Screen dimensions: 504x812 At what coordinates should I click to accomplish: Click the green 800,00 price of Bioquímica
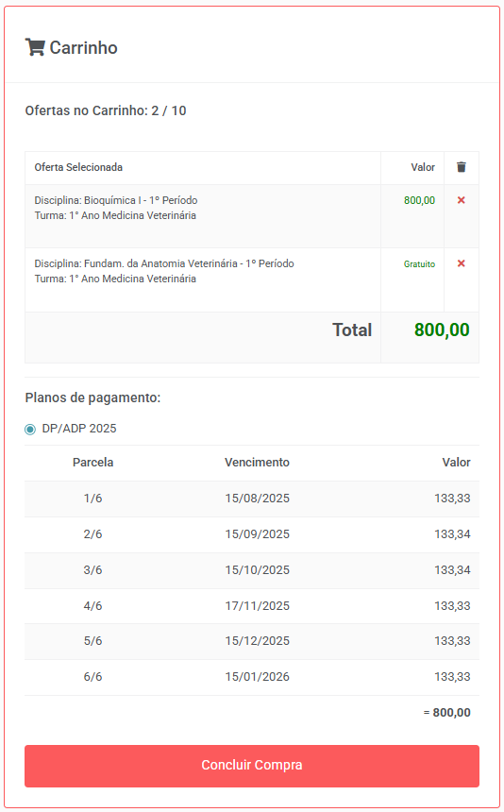coord(419,200)
